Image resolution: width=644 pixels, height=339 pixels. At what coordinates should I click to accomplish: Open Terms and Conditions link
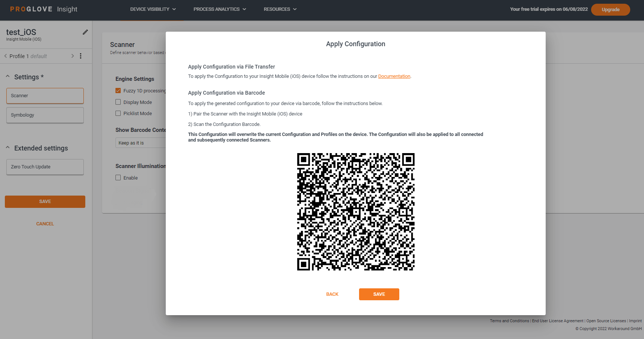pos(509,321)
